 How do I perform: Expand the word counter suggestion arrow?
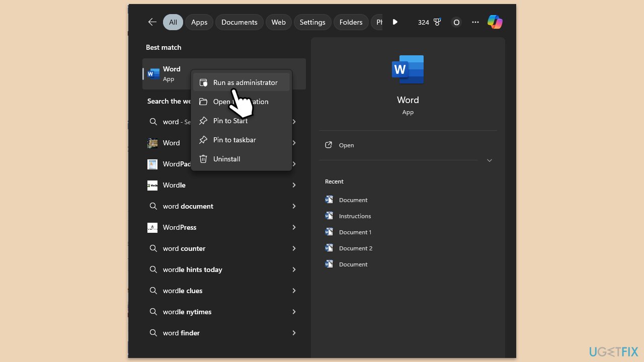pos(294,248)
